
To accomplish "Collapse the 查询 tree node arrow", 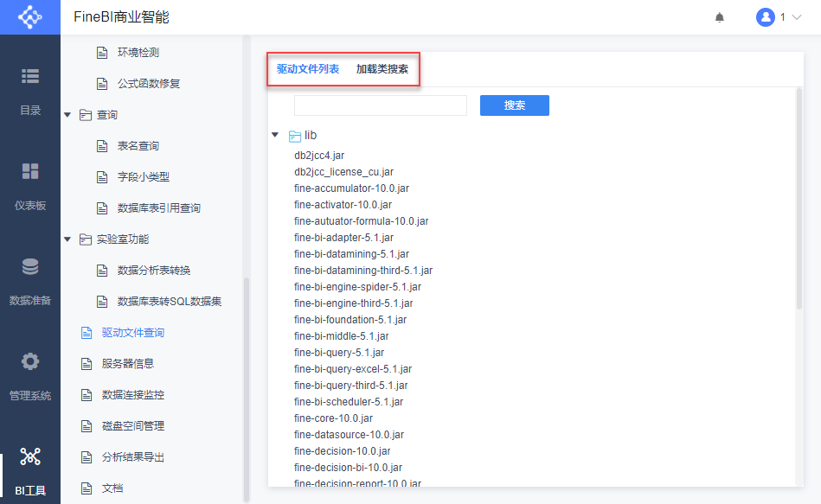I will point(67,115).
